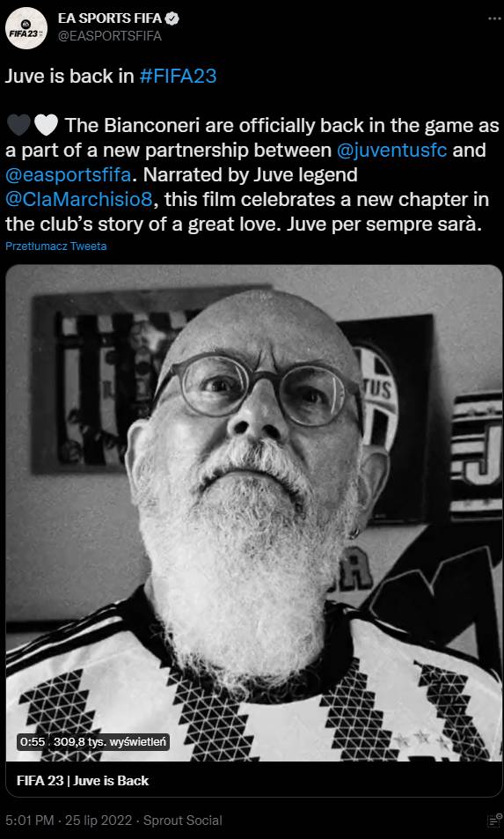Screen dimensions: 504x839
Task: Click Przetłumacz Tweeta to translate
Action: (x=56, y=247)
